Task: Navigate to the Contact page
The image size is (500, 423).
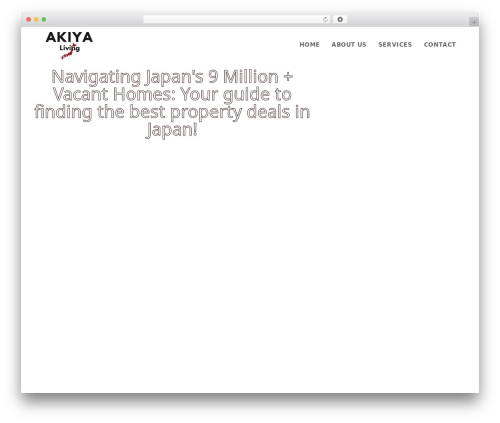Action: pyautogui.click(x=440, y=45)
